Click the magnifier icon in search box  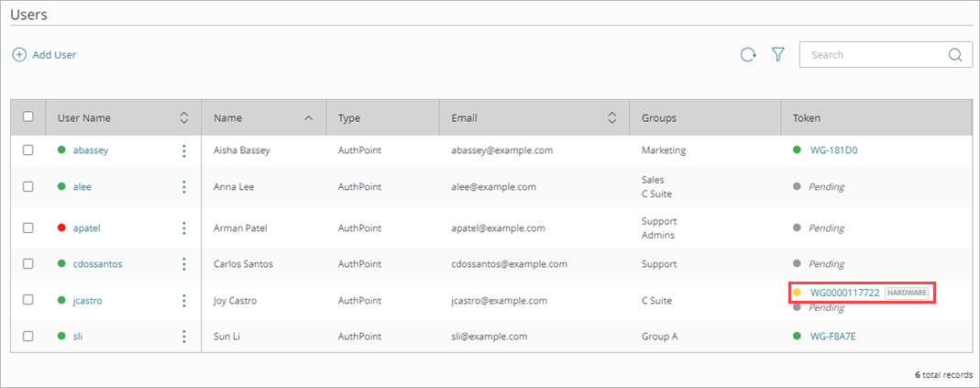pyautogui.click(x=955, y=55)
